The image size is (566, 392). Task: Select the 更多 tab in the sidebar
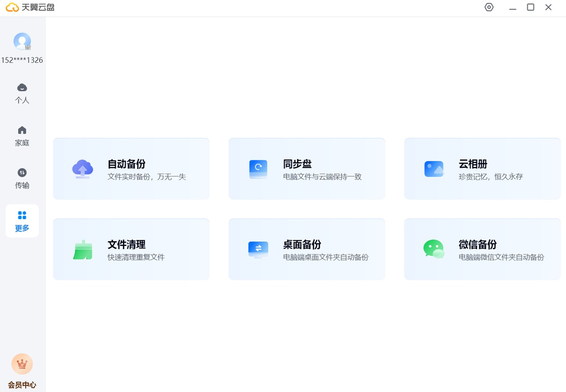click(22, 221)
